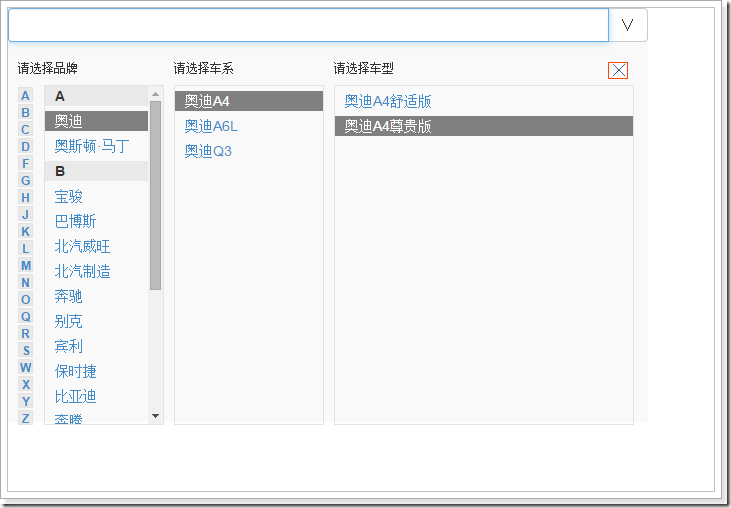Jump to letter S in index

[26, 350]
